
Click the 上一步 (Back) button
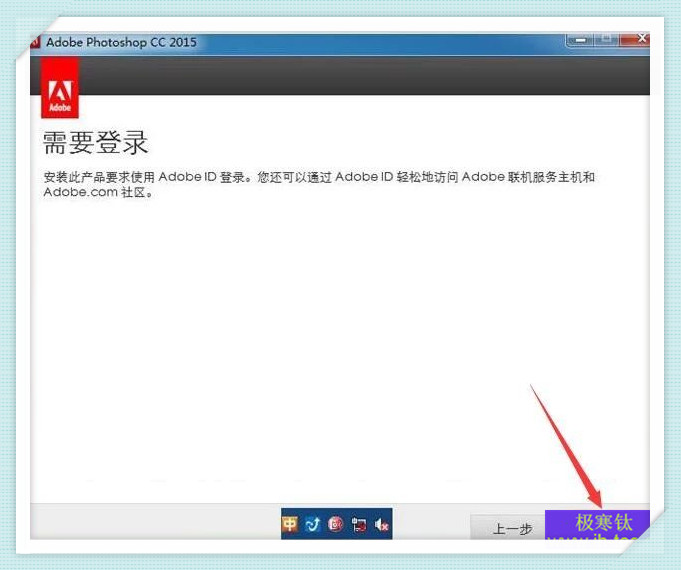coord(508,527)
